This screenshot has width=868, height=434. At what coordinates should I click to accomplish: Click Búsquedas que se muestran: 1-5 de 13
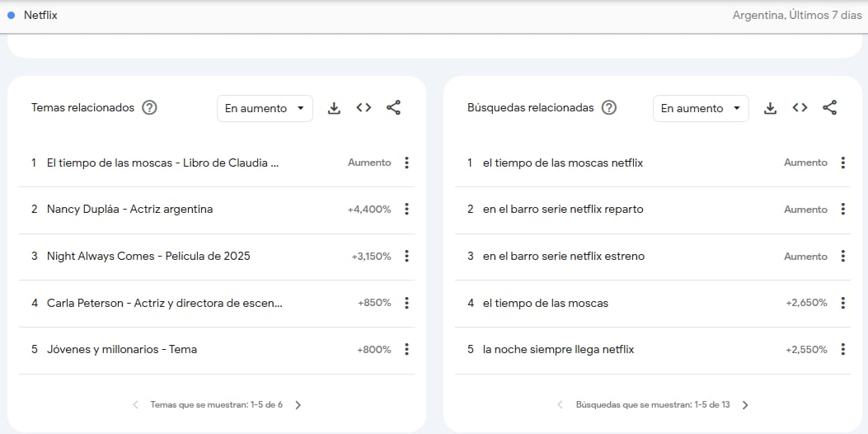click(653, 405)
